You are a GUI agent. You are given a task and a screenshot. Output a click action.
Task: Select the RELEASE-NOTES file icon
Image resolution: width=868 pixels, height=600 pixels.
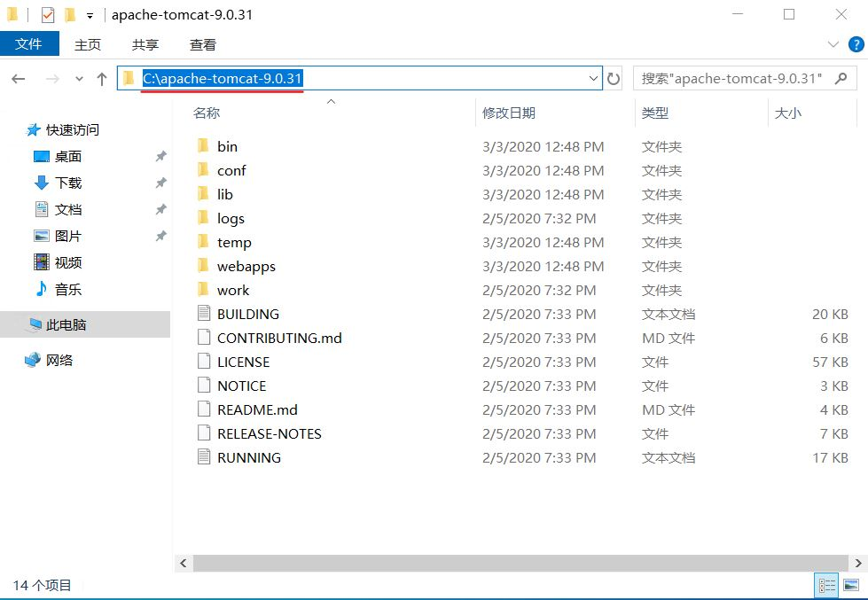pyautogui.click(x=204, y=432)
